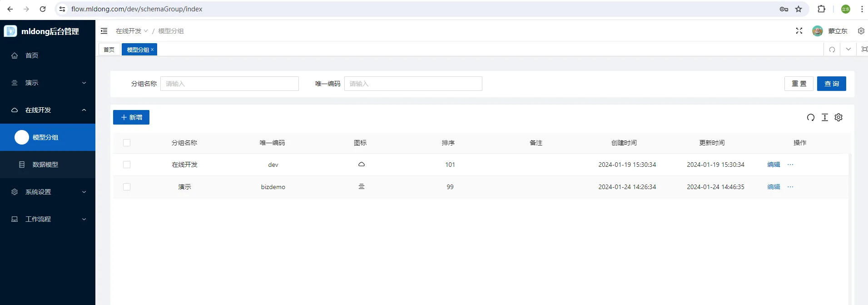Expand the 系统设置 sidebar menu chevron
The width and height of the screenshot is (868, 305).
point(84,192)
